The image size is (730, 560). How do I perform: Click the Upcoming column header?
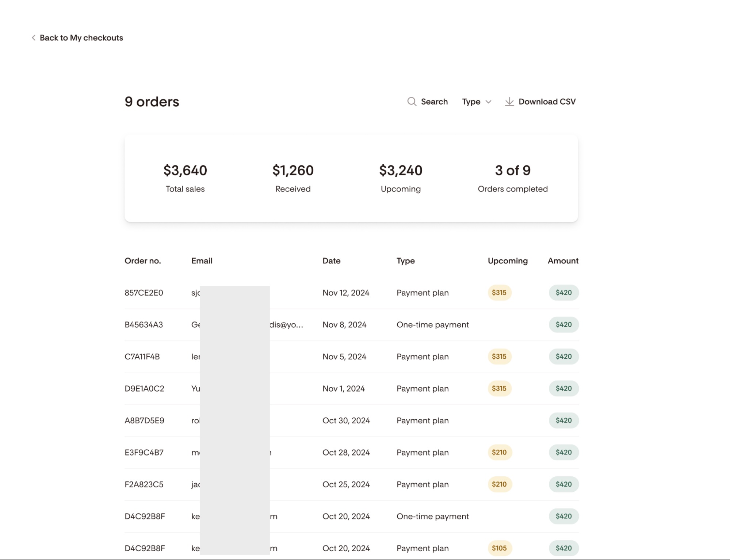[507, 261]
